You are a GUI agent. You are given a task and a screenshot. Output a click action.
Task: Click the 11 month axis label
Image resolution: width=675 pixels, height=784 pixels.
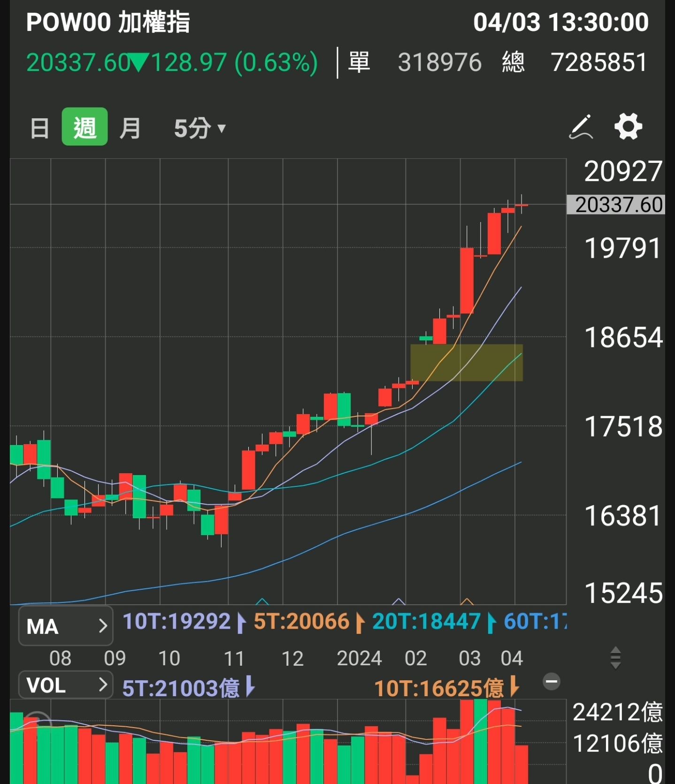coord(234,658)
